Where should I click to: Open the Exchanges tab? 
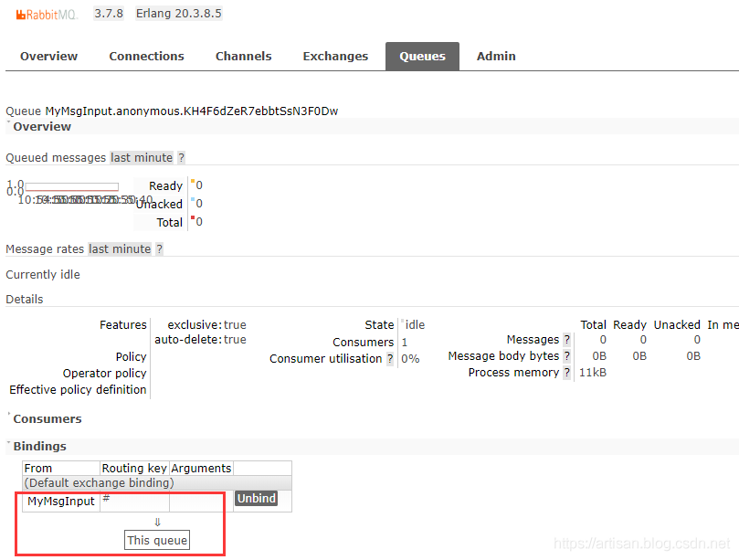335,57
